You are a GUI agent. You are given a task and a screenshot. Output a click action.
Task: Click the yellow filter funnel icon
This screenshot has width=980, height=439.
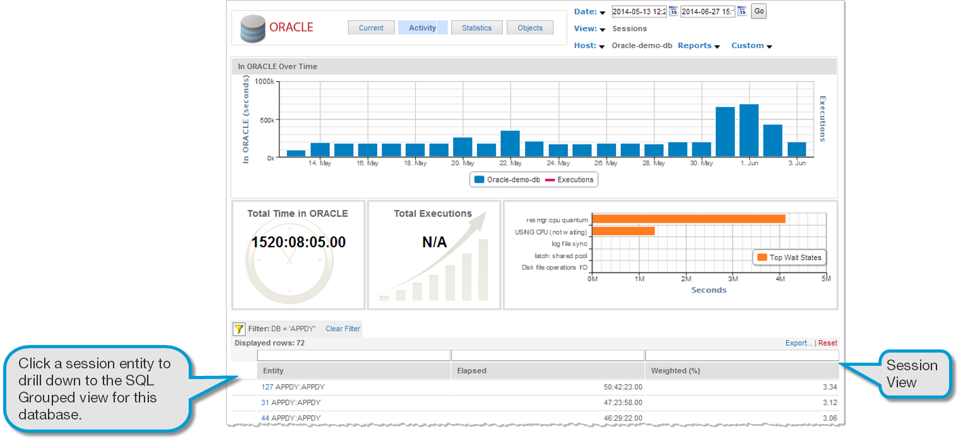239,329
